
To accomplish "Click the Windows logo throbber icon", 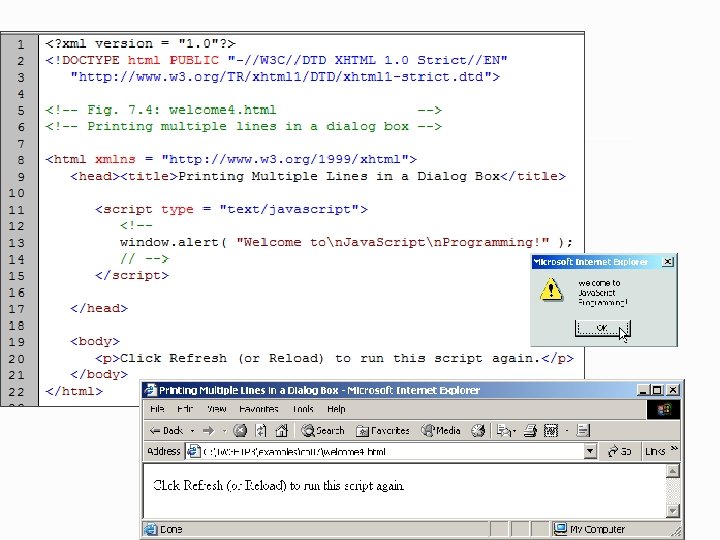I will coord(664,409).
